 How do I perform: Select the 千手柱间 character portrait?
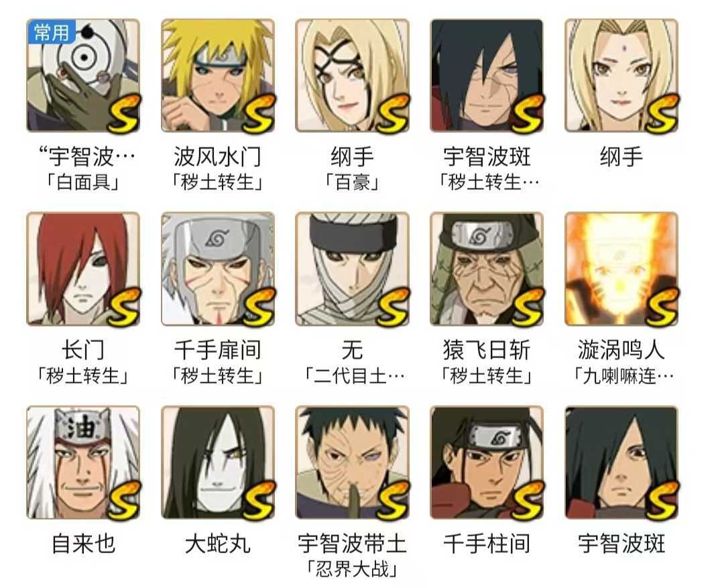[487, 463]
